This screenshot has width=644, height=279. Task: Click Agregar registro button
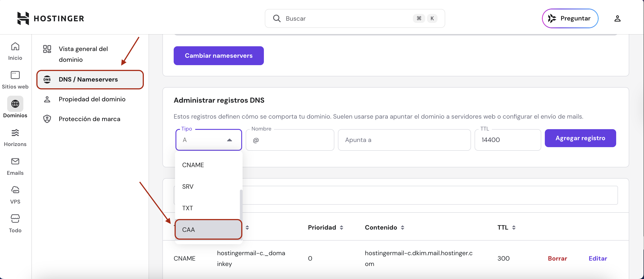(x=580, y=138)
